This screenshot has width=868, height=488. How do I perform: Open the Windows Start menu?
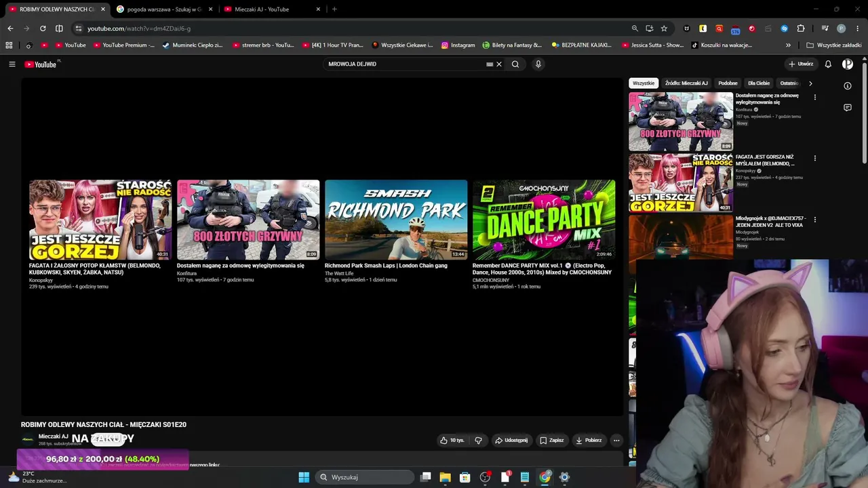tap(304, 477)
